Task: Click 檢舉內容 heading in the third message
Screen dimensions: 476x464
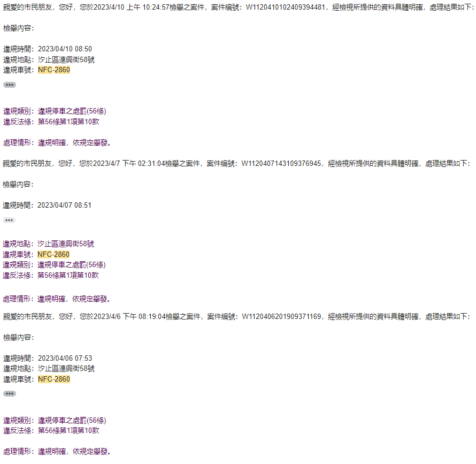Action: 19,338
